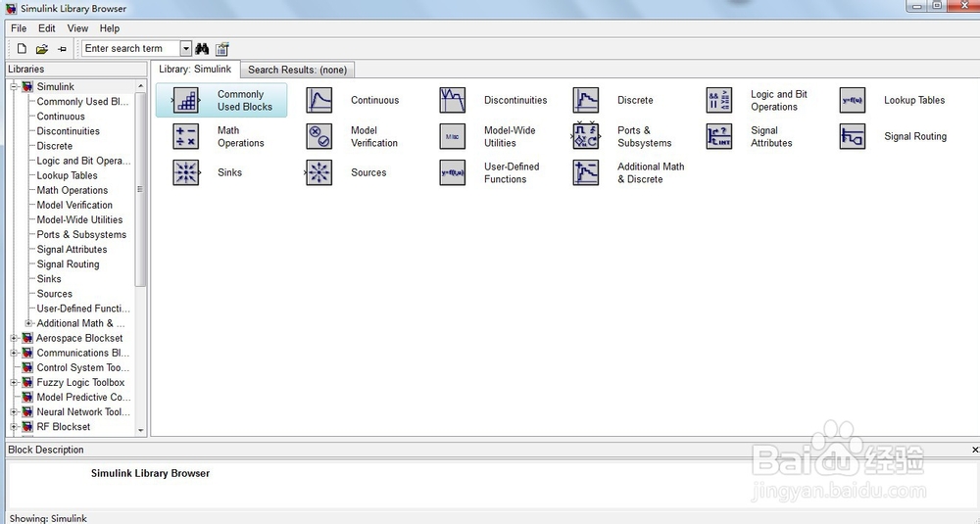Image resolution: width=980 pixels, height=524 pixels.
Task: Select Logic and Bit Operations in tree
Action: point(83,161)
